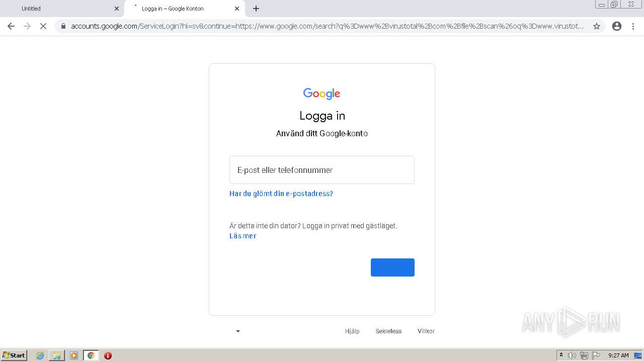Open Windows Media Player from the taskbar
Screen dimensions: 644x362
74,355
